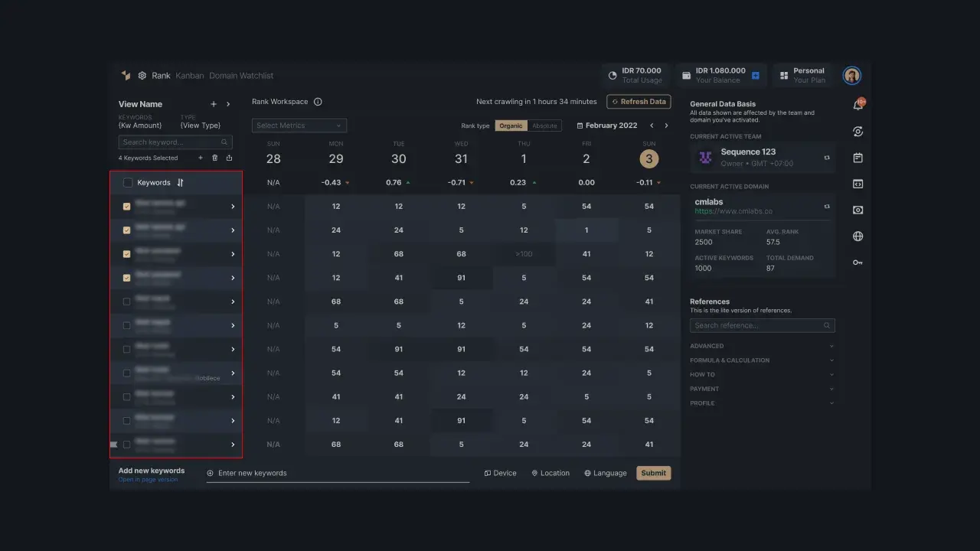Expand the Formula & Calculation section
Image resolution: width=980 pixels, height=551 pixels.
[762, 360]
